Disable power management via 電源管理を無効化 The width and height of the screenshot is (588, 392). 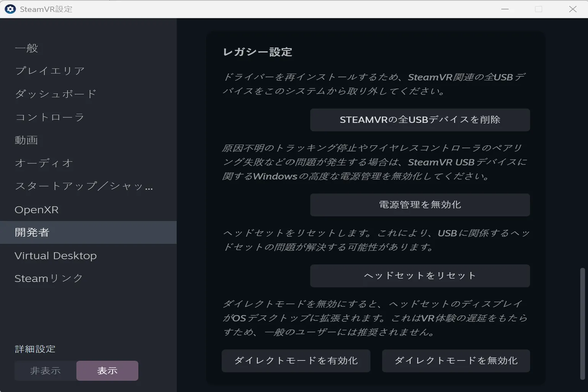[420, 205]
